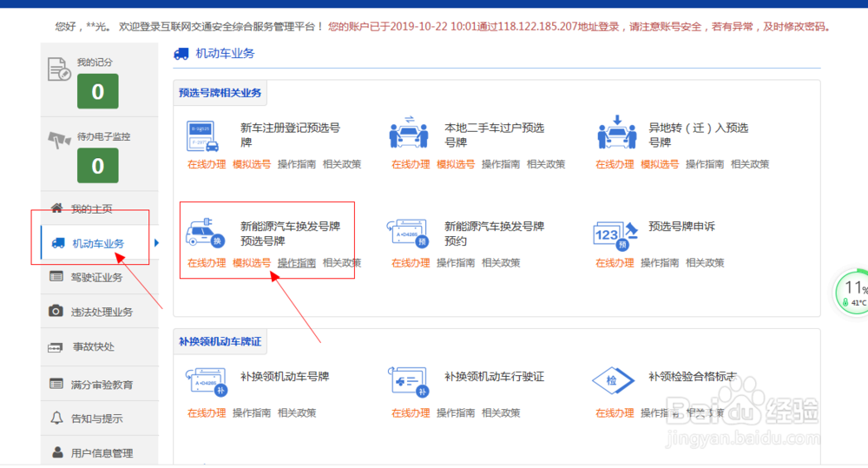This screenshot has width=868, height=468.
Task: Click the 新车注册登记预选号牌 title text
Action: (x=290, y=135)
